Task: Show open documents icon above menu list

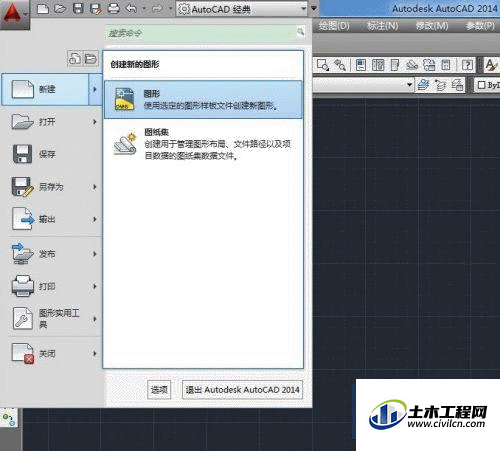Action: (x=90, y=58)
